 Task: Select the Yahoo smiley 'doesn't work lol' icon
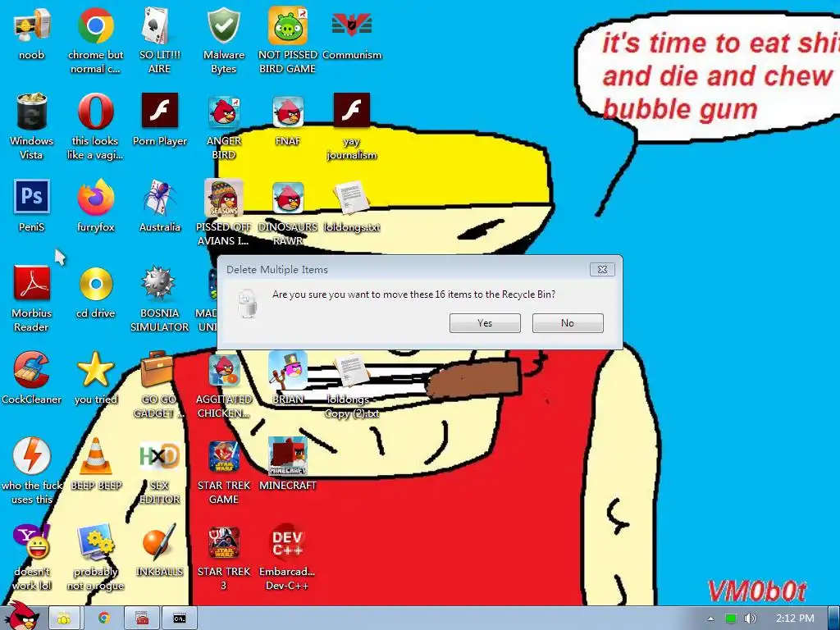coord(32,542)
